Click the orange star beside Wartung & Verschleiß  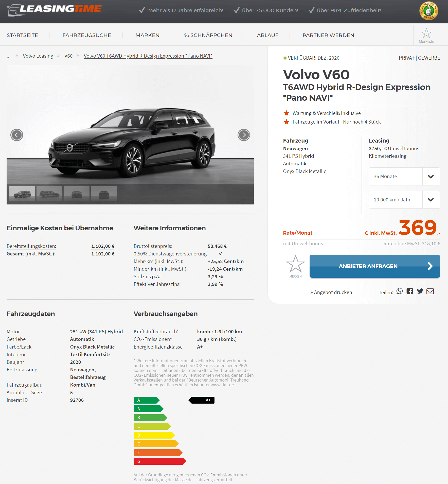(x=286, y=113)
